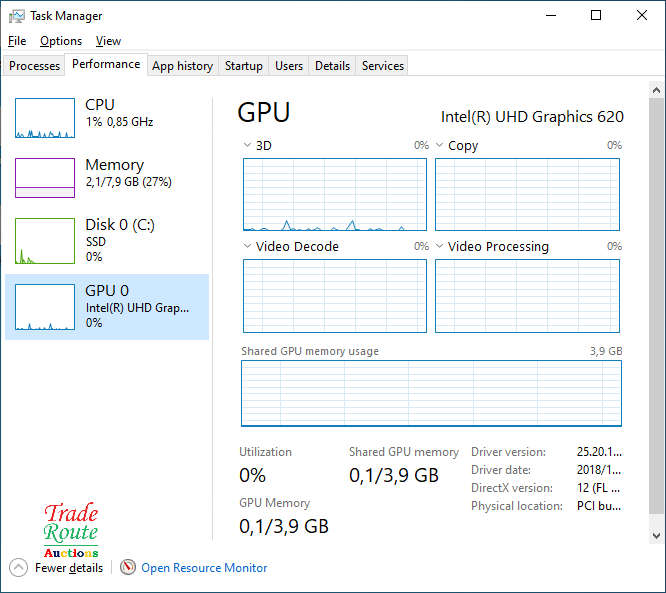Viewport: 666px width, 593px height.
Task: Select the Disk 0 graph thumbnail
Action: click(x=45, y=241)
